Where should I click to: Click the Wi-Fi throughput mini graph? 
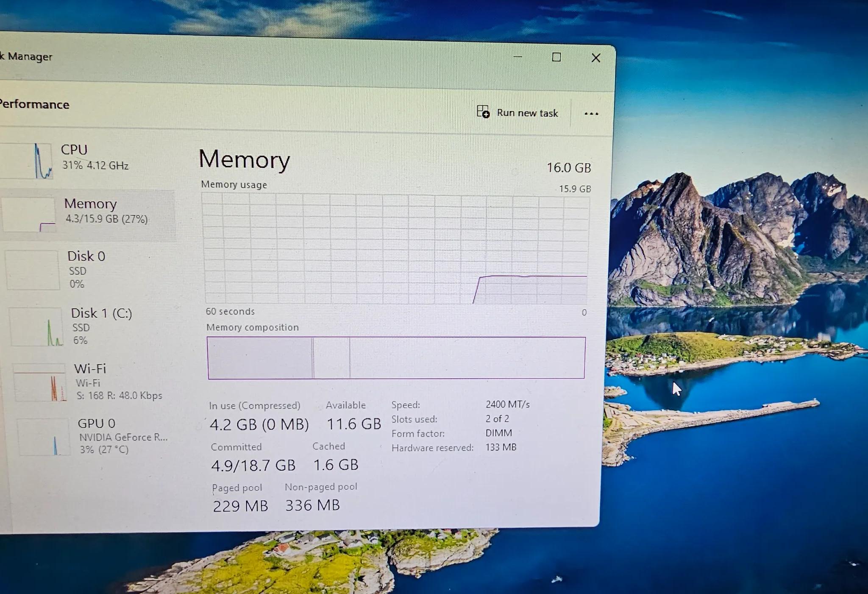pyautogui.click(x=40, y=382)
